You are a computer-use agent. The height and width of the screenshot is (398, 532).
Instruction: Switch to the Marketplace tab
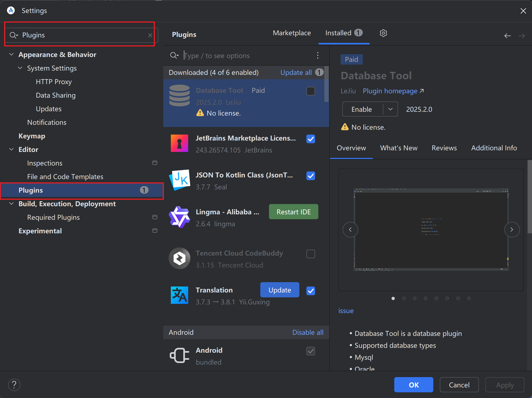pos(291,33)
